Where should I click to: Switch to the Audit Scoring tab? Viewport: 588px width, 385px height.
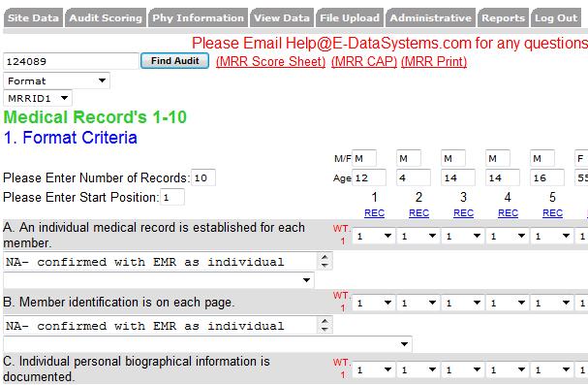coord(106,17)
